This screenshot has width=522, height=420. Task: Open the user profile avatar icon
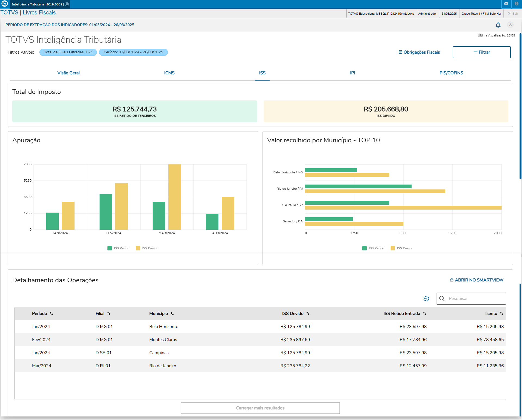(510, 25)
